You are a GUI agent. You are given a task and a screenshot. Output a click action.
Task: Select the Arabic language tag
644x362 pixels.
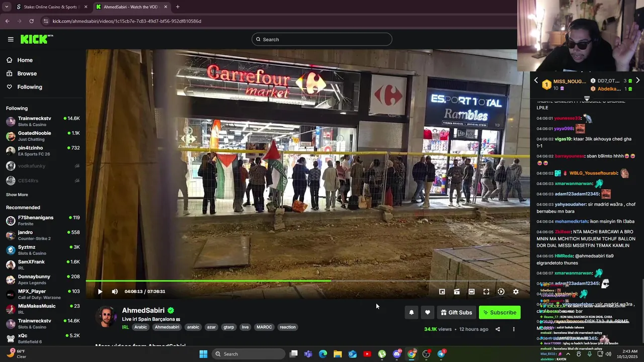141,327
